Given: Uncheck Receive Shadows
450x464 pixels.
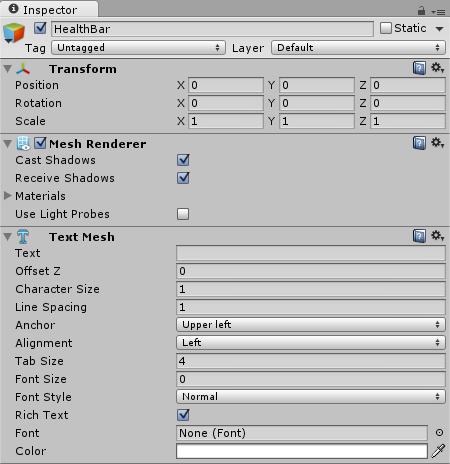Looking at the screenshot, I should point(183,178).
